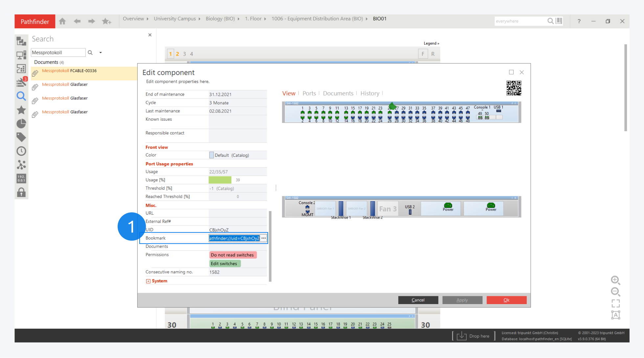Screen dimensions: 644x358
Task: Toggle the rack rear view R button
Action: click(x=433, y=54)
